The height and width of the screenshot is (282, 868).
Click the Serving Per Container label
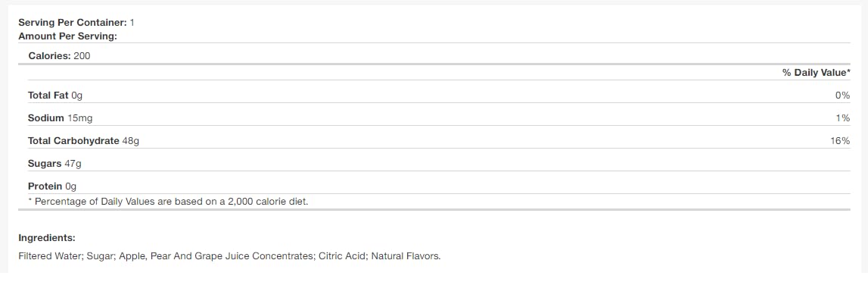pos(73,23)
